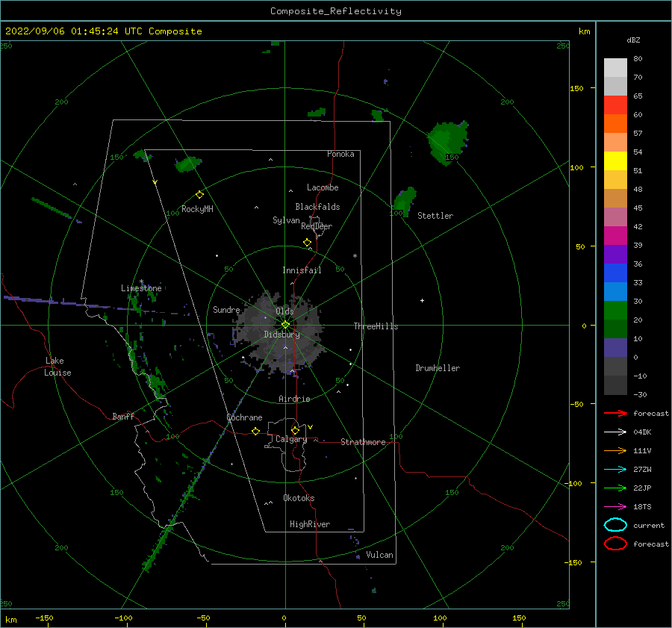This screenshot has width=672, height=628.
Task: Click the gray clutter echo around Didsbury
Action: (x=281, y=334)
